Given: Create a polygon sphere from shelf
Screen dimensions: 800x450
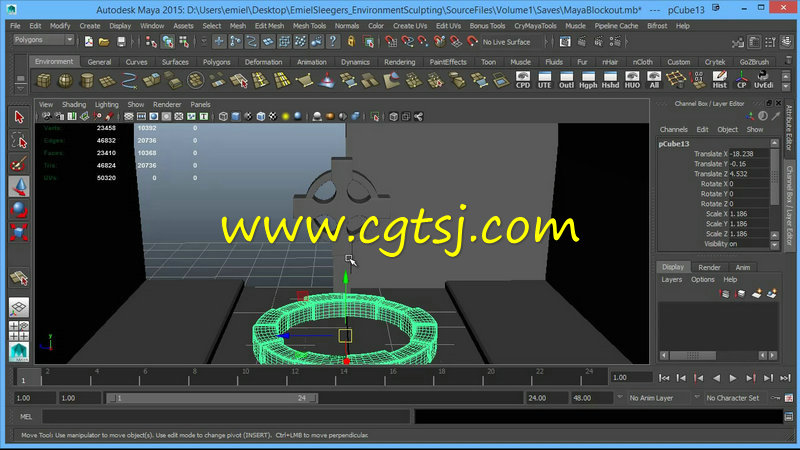Looking at the screenshot, I should pos(66,80).
